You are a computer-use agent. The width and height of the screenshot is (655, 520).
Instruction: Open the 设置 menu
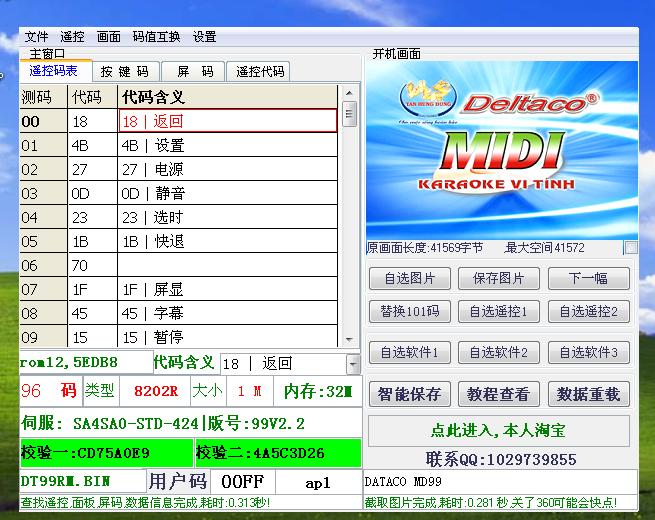coord(204,37)
